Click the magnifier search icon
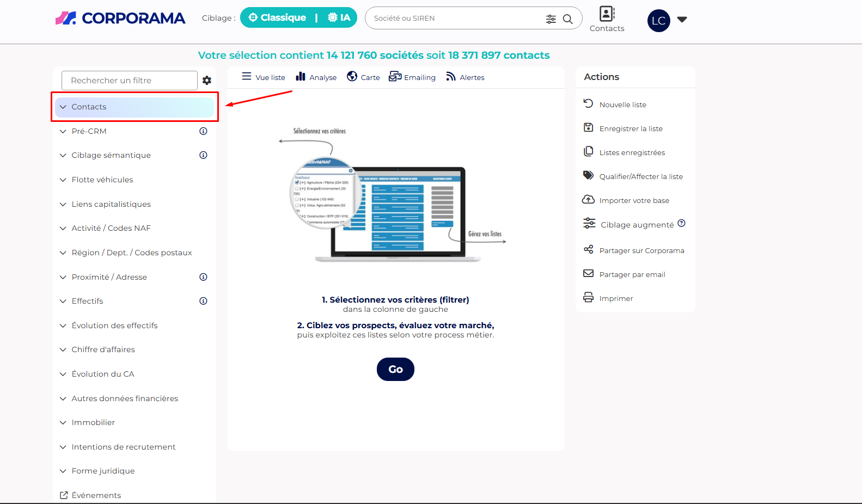Screen dimensions: 862x504 567,19
